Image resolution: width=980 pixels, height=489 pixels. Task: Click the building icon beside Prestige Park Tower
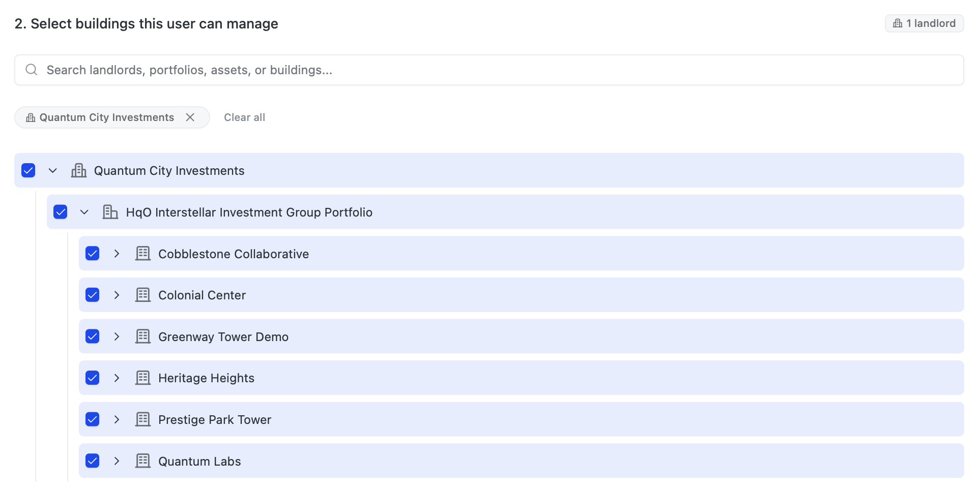pos(143,419)
